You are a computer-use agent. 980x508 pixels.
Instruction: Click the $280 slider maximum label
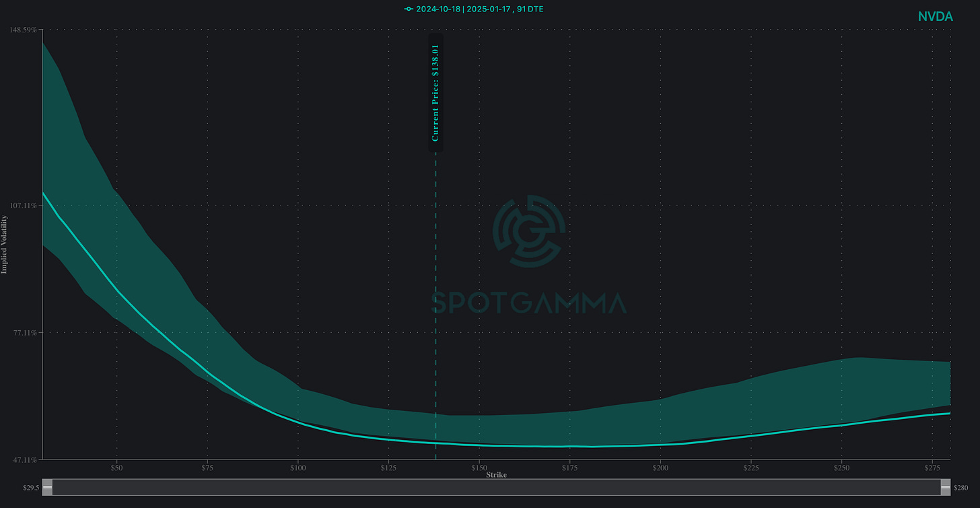point(961,487)
